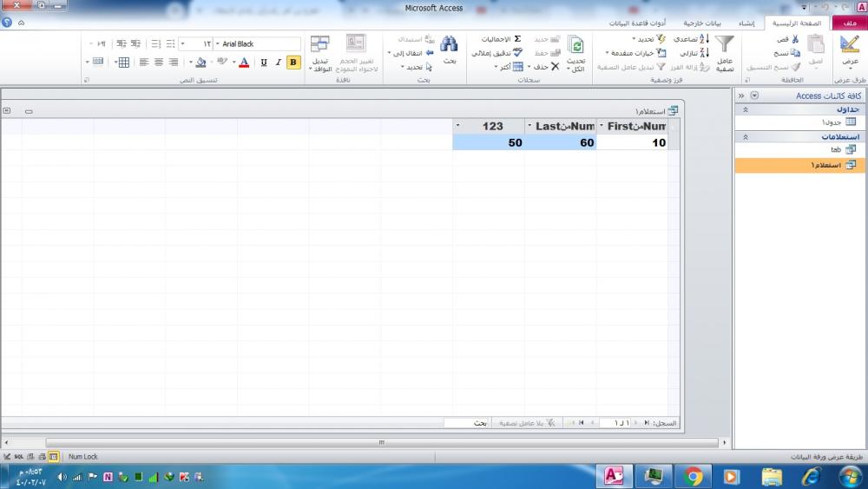The height and width of the screenshot is (489, 868).
Task: Toggle Italic text formatting
Action: point(279,63)
